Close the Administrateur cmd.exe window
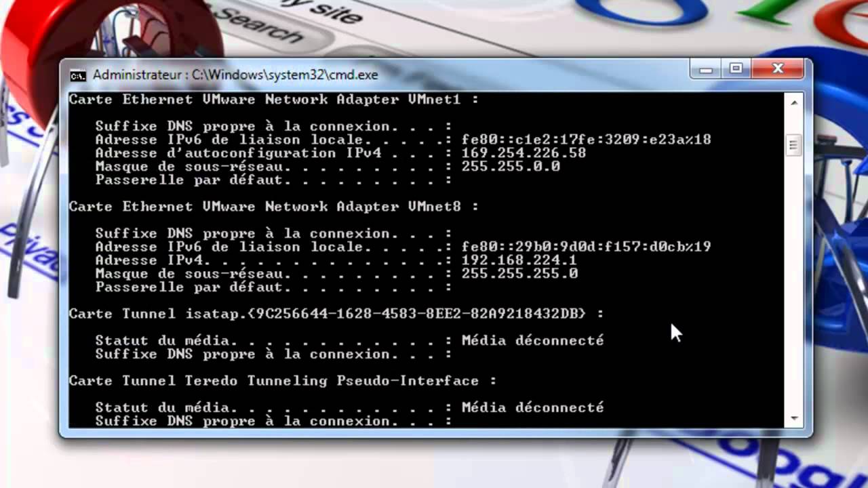The width and height of the screenshot is (868, 488). click(x=778, y=69)
